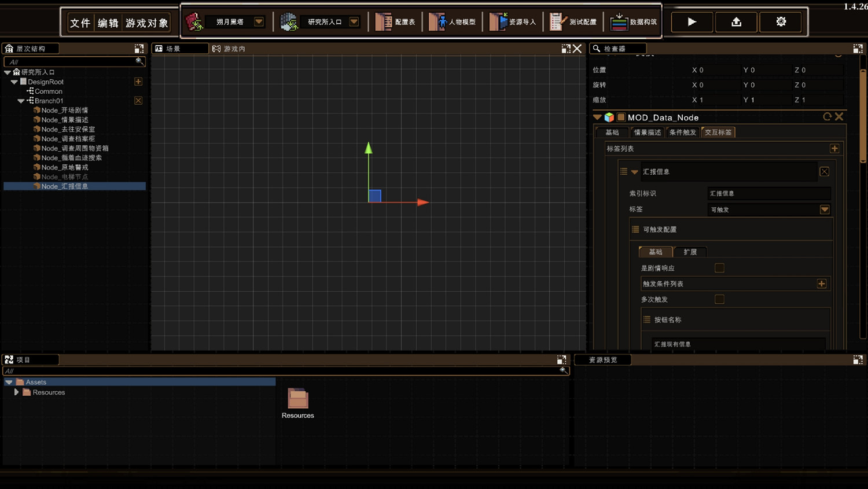Collapse the Branch01 tree node
The width and height of the screenshot is (868, 489).
pyautogui.click(x=21, y=101)
